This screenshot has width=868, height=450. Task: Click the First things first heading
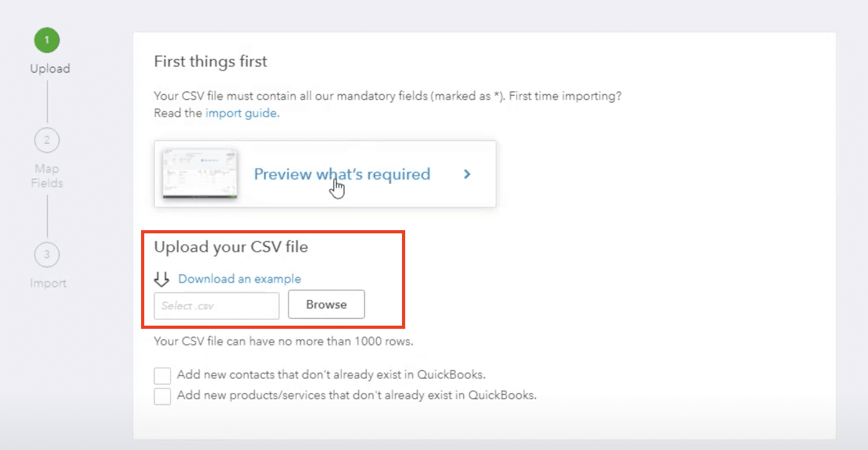tap(210, 62)
